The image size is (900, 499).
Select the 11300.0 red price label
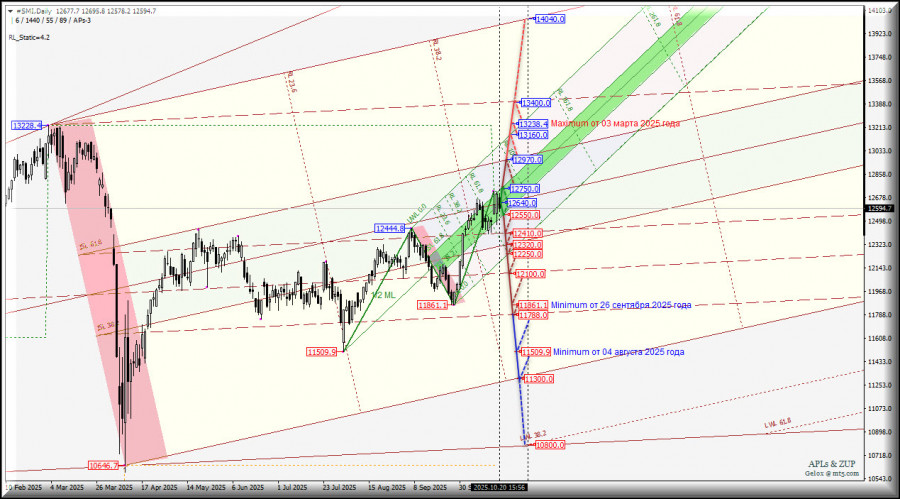tap(538, 378)
